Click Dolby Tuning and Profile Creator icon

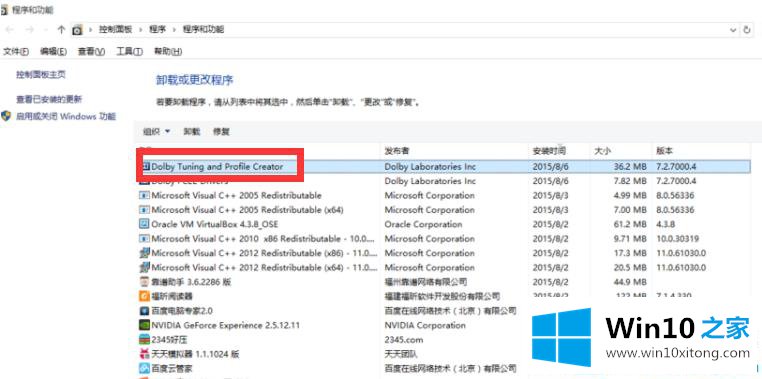click(145, 167)
